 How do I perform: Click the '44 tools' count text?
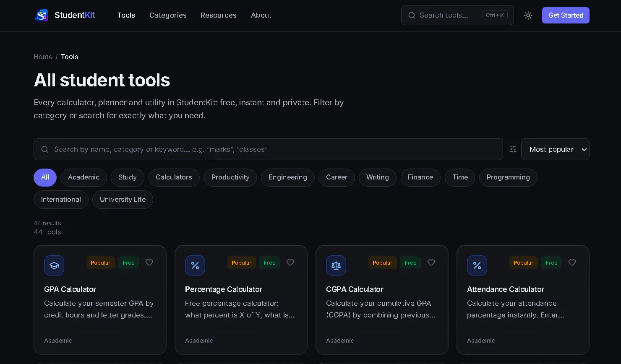tap(47, 232)
